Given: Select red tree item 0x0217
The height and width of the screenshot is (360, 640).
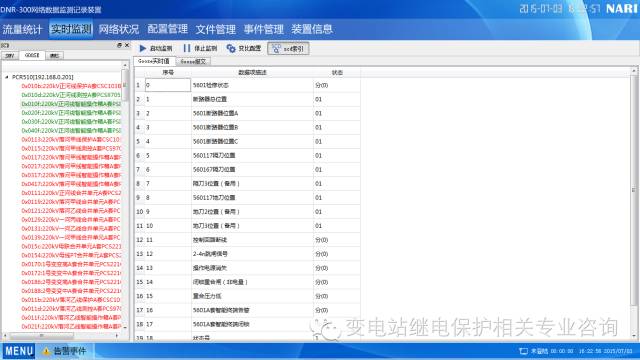Looking at the screenshot, I should pyautogui.click(x=71, y=166).
